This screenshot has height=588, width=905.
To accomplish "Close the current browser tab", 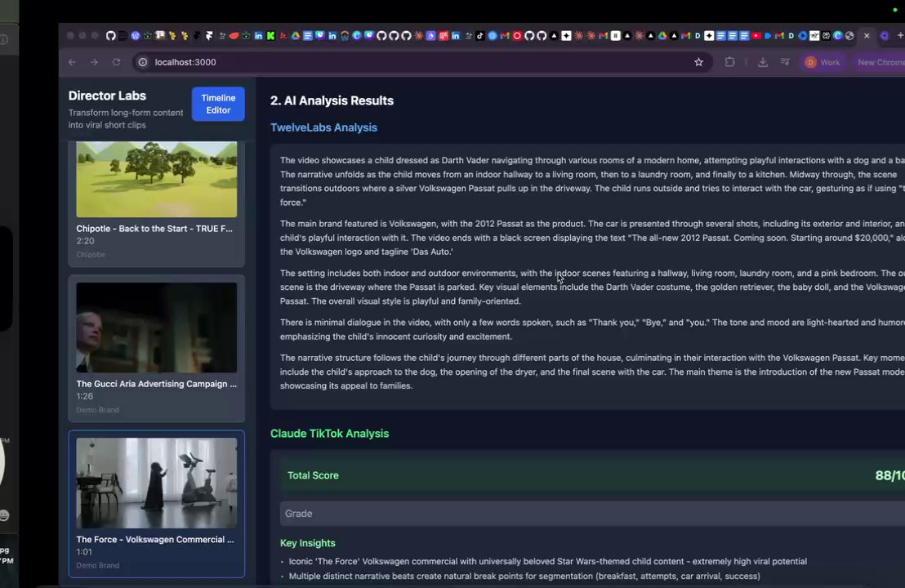I will click(867, 36).
